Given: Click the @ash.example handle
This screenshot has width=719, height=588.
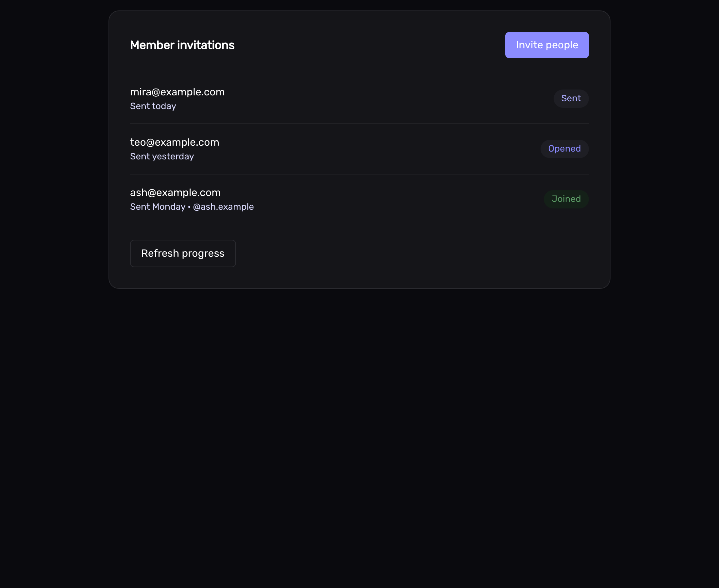Looking at the screenshot, I should click(x=223, y=206).
